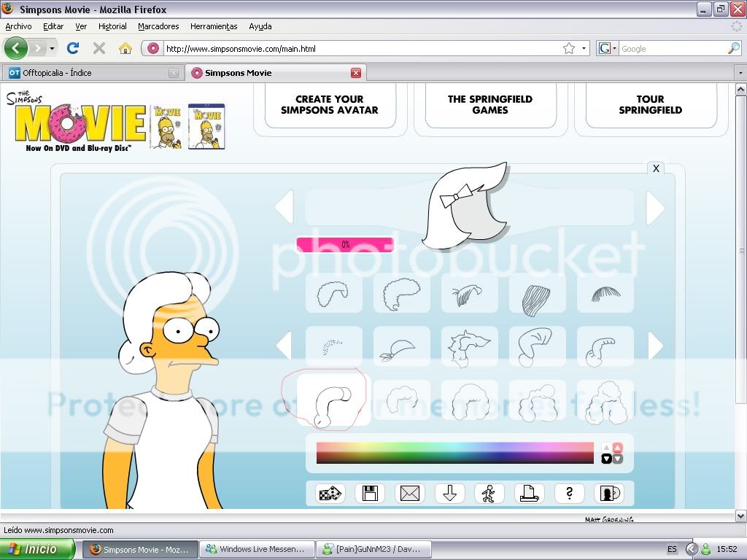Click the running figure animate icon
This screenshot has width=747, height=560.
[x=489, y=494]
